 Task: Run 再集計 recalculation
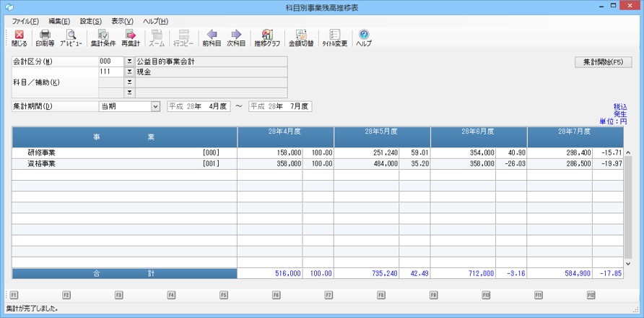click(x=130, y=38)
